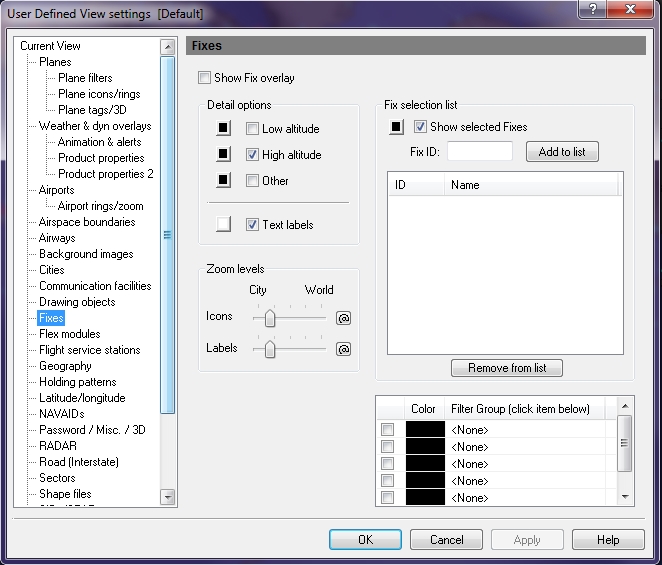Open the Holding patterns settings page

[x=77, y=382]
